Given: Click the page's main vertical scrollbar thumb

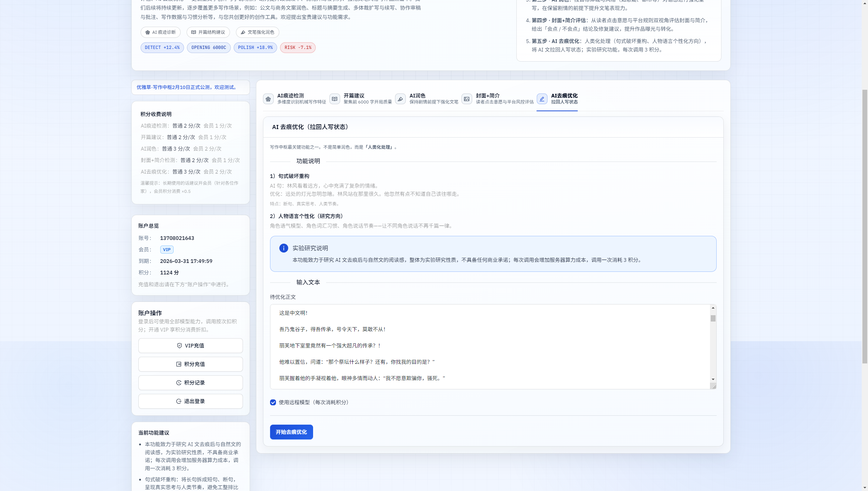Looking at the screenshot, I should click(x=865, y=226).
